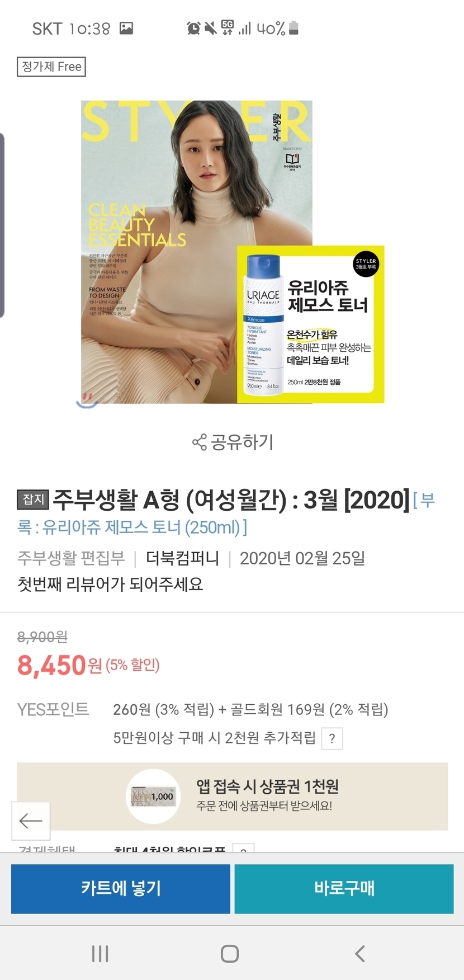Tap Android back navigation chevron

[x=360, y=954]
